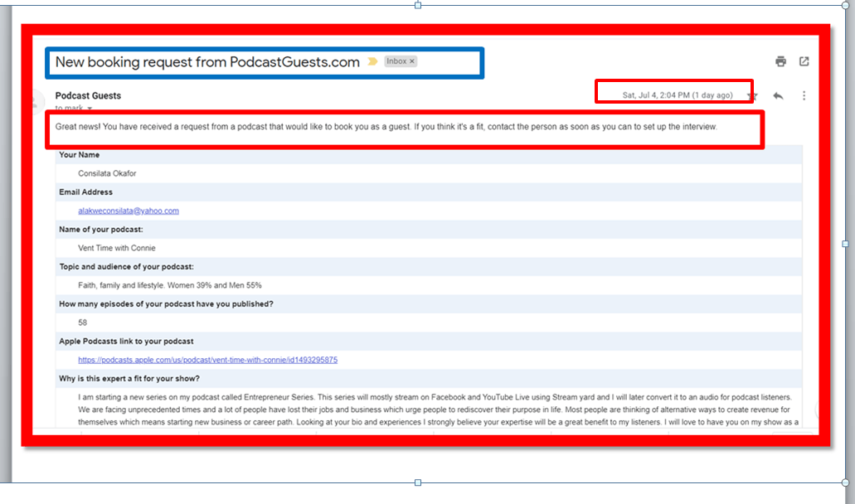Image resolution: width=855 pixels, height=504 pixels.
Task: Click the top-center image resize handle
Action: tap(418, 6)
